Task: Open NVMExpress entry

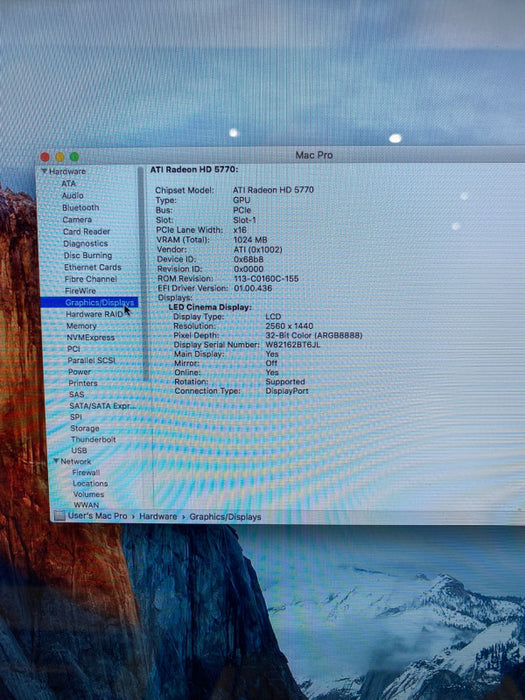Action: (91, 338)
